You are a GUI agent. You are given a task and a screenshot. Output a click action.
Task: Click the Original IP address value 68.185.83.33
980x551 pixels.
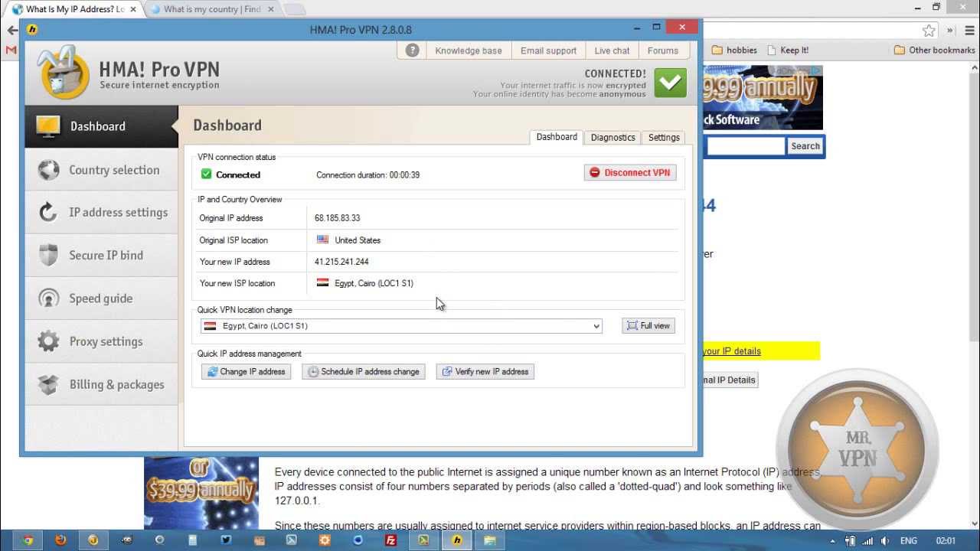[337, 218]
